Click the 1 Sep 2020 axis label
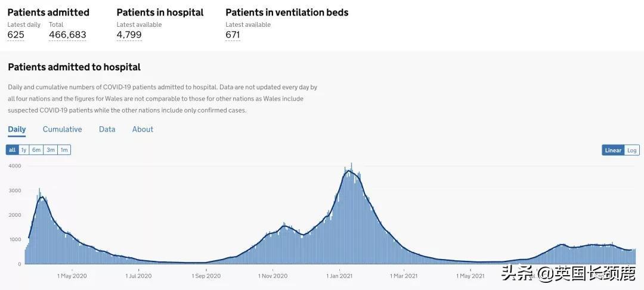 [x=206, y=276]
